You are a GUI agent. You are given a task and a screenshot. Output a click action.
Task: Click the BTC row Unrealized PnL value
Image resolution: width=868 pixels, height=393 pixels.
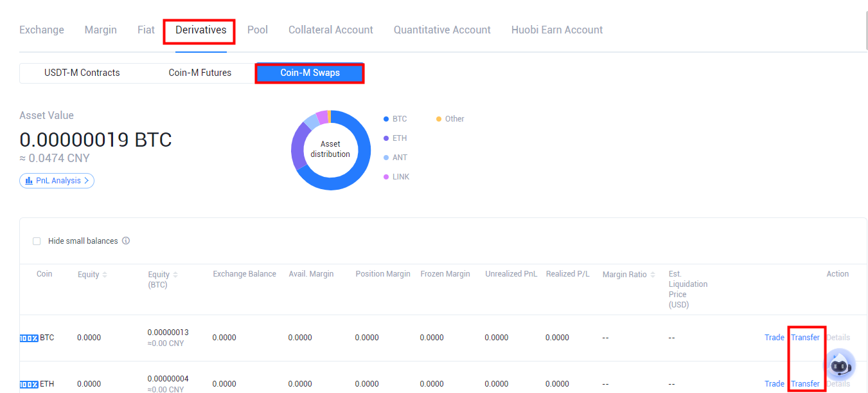[497, 338]
